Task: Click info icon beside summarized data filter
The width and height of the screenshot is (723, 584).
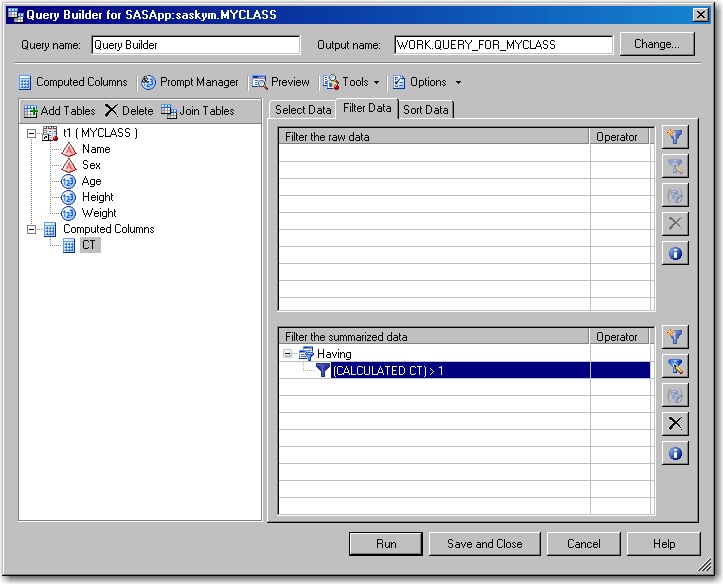Action: [x=675, y=453]
